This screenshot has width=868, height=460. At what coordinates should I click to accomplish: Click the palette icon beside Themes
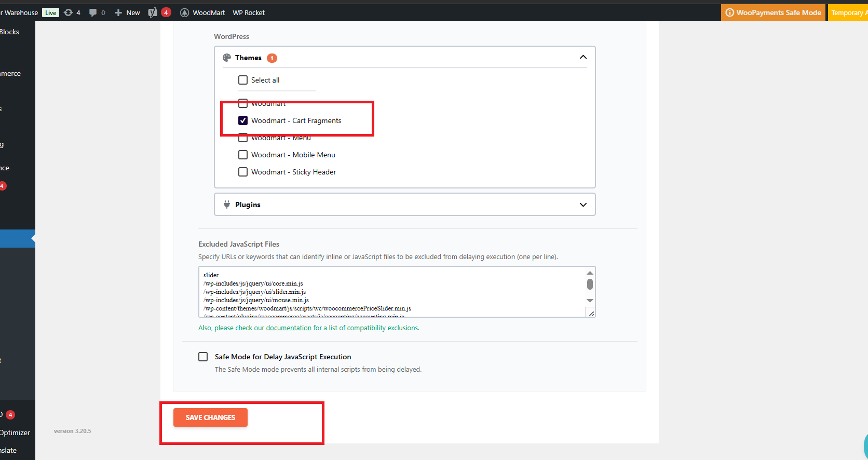click(227, 58)
